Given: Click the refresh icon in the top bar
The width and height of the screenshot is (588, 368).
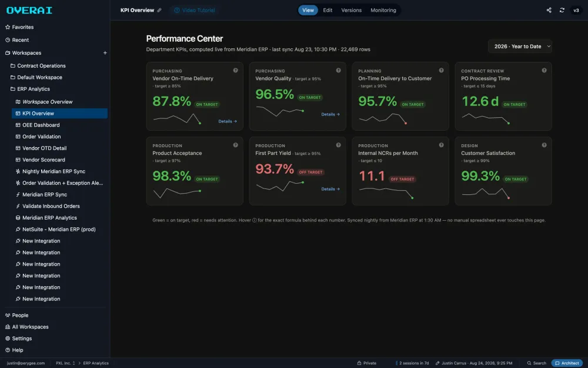Looking at the screenshot, I should (562, 10).
